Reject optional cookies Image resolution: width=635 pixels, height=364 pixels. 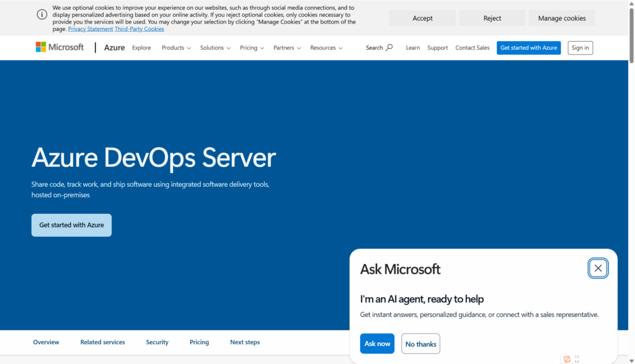[x=492, y=18]
